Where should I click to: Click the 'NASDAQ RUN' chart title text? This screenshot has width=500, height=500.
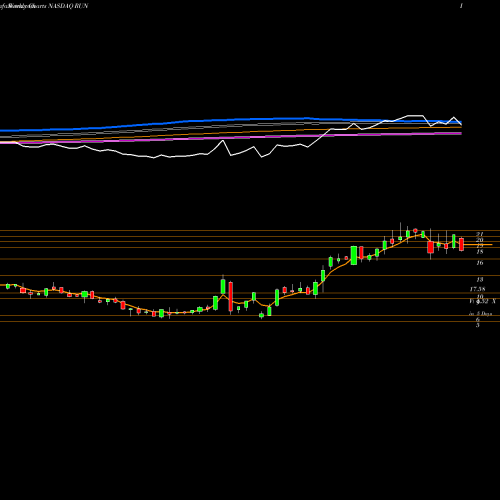point(68,6)
